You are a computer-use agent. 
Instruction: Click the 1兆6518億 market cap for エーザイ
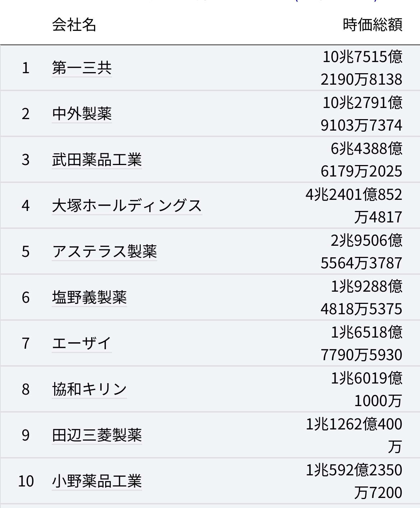point(361,343)
